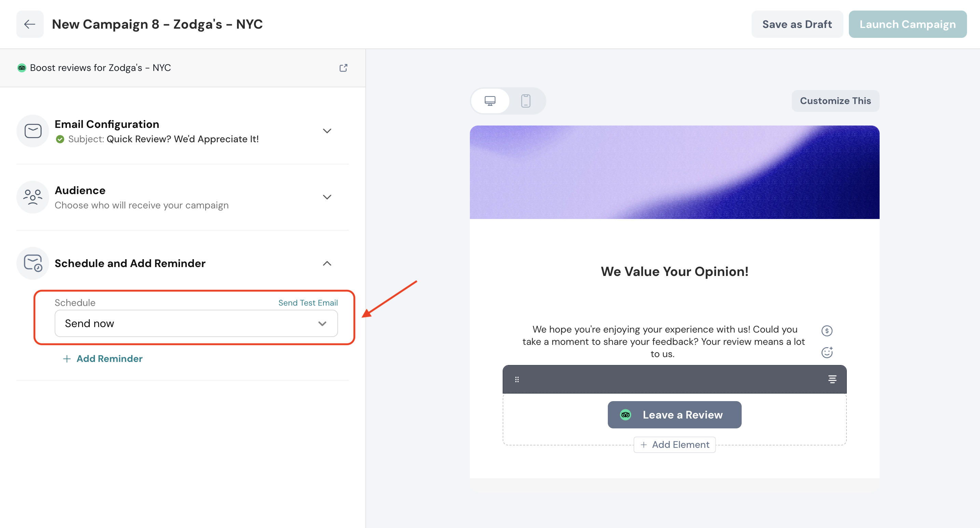Click the Send Test Email link
Screen dimensions: 980x528
click(x=308, y=303)
